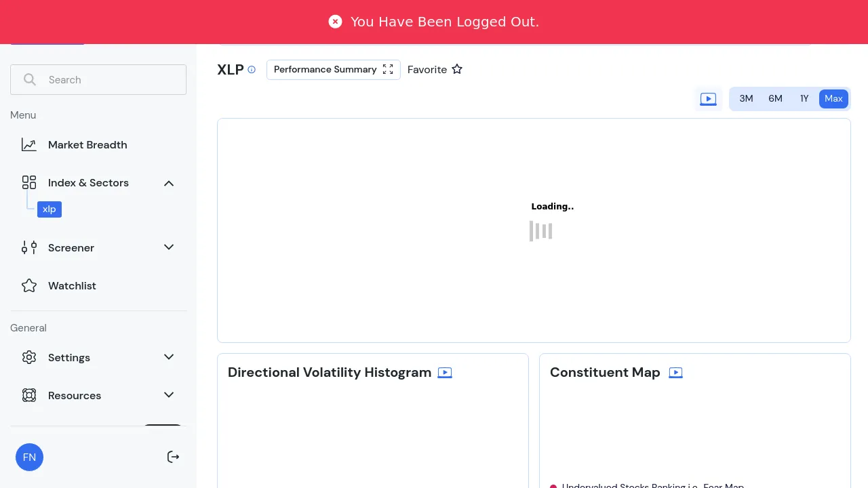This screenshot has width=868, height=488.
Task: Select the 3M time range
Action: pos(746,99)
